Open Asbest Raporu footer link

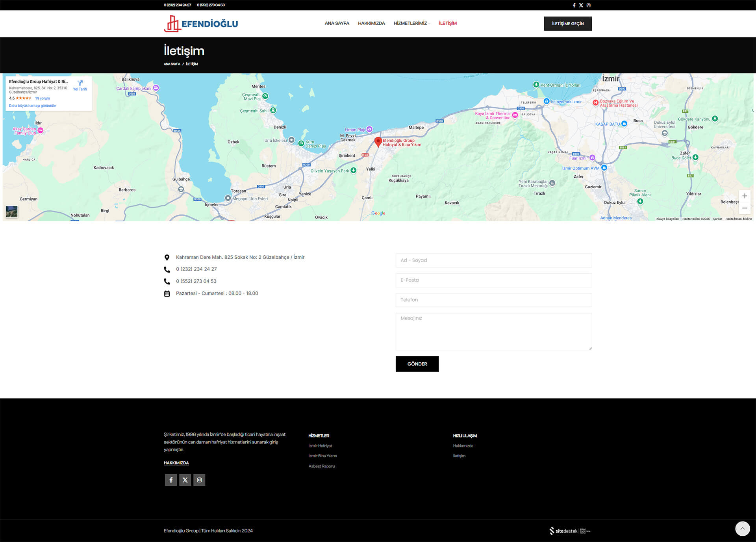pyautogui.click(x=322, y=466)
